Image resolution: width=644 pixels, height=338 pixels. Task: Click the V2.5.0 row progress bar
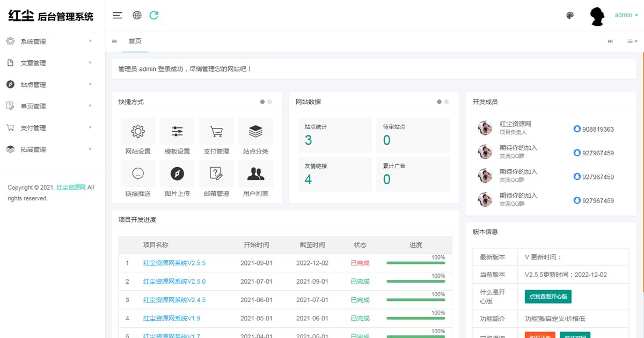(x=416, y=282)
